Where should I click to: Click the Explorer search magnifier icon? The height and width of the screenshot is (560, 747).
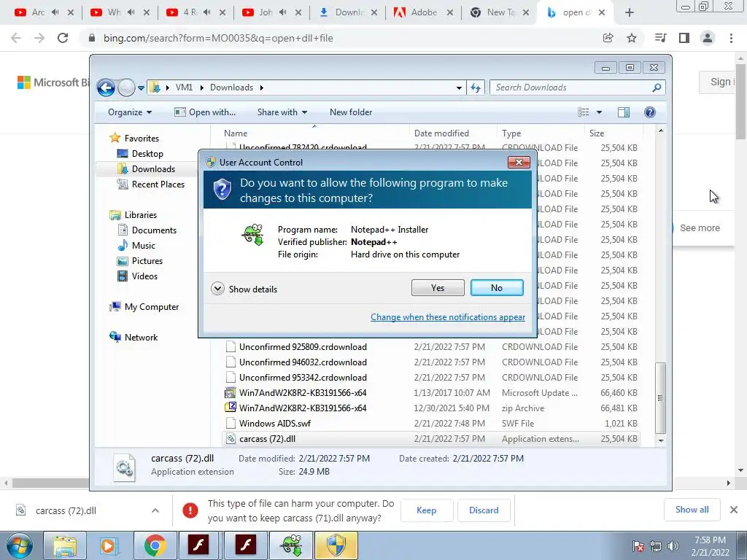click(657, 87)
